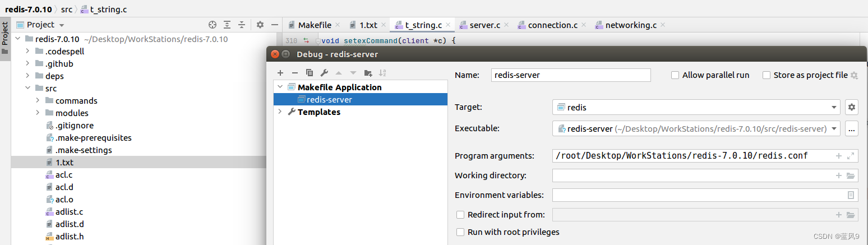The height and width of the screenshot is (245, 868).
Task: Click Expand All in Project panel
Action: (x=227, y=25)
